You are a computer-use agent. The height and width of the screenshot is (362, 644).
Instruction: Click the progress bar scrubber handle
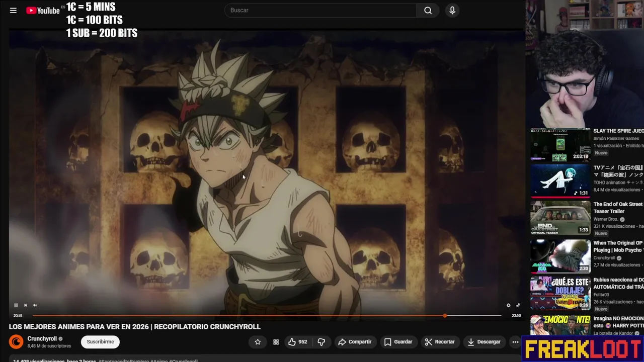pos(445,316)
